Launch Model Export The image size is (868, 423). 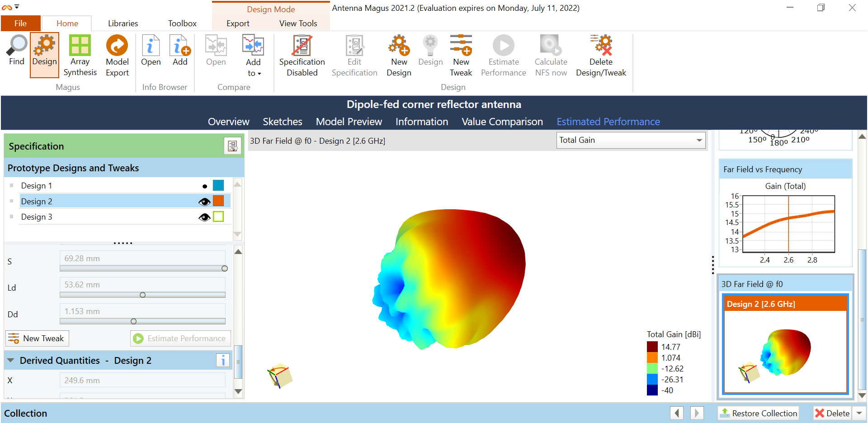[117, 56]
